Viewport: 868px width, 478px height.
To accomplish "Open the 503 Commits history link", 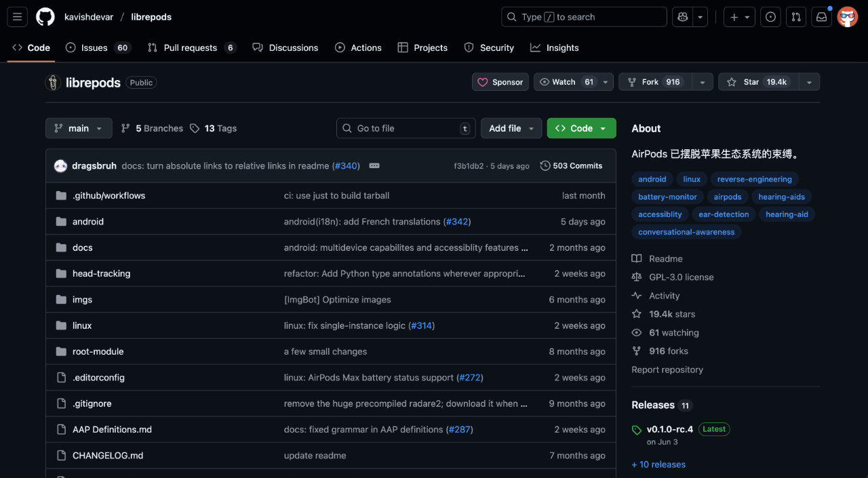I will tap(571, 165).
